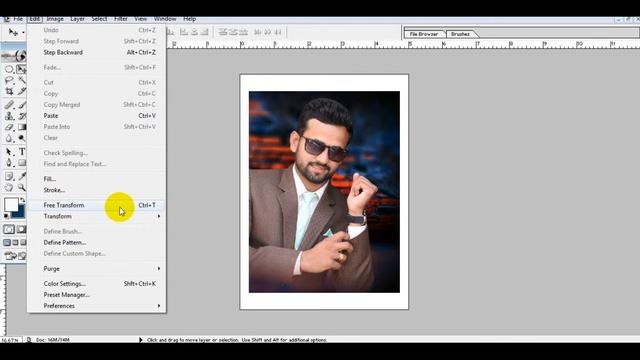Select the Zoom tool
This screenshot has width=640, height=360.
point(21,188)
